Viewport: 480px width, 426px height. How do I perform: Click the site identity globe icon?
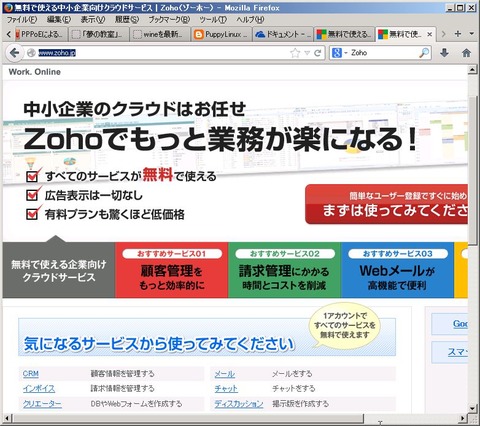coord(31,53)
